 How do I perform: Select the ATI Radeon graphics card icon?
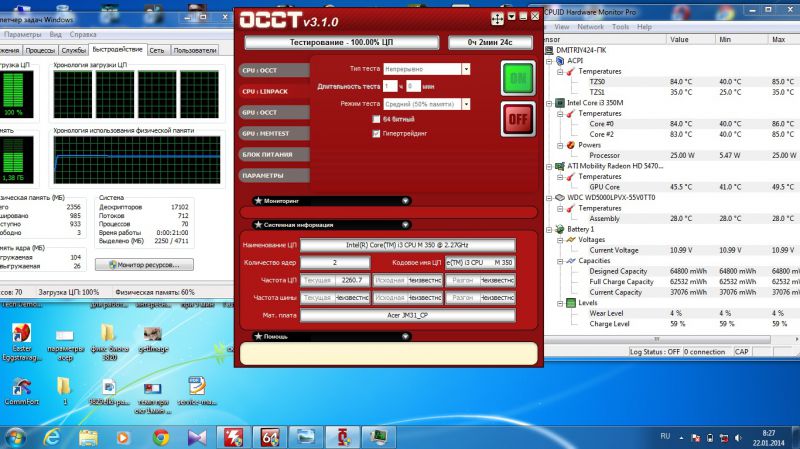click(560, 166)
